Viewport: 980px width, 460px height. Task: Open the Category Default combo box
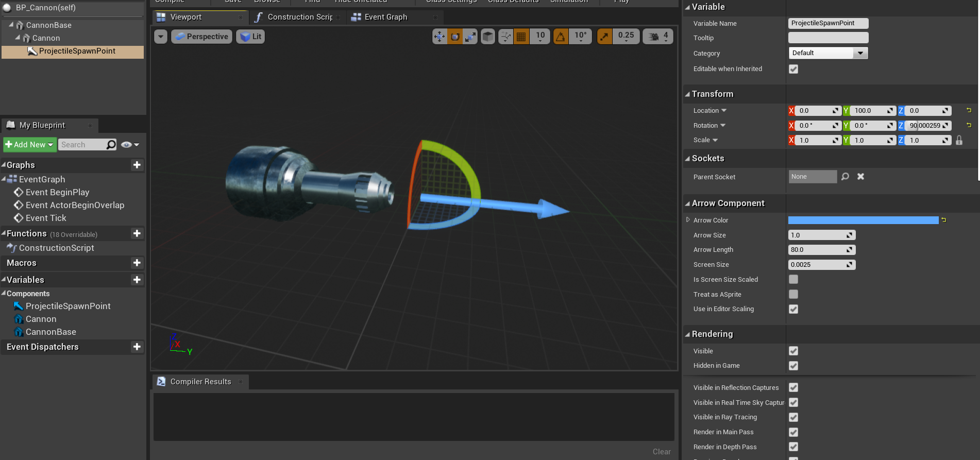click(x=828, y=53)
